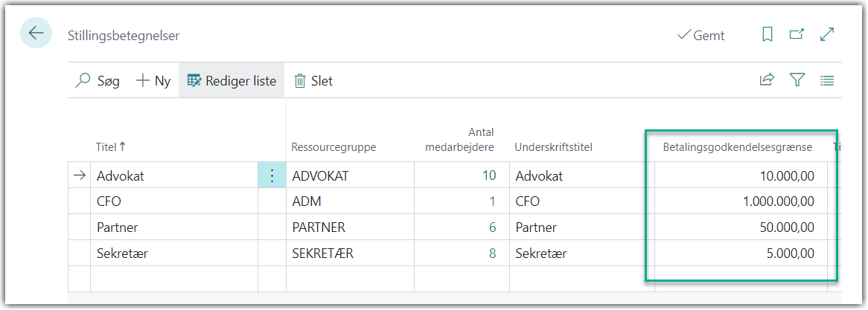Screen dimensions: 868x310
Task: Click the share icon
Action: [767, 80]
